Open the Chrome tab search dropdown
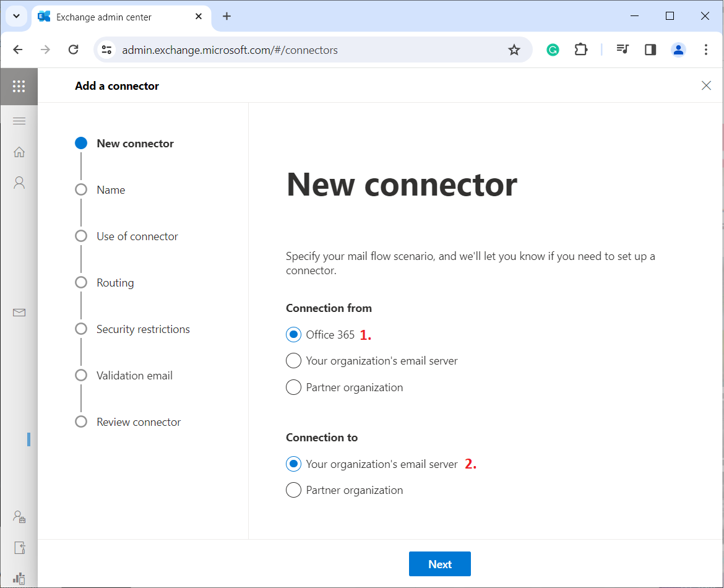This screenshot has width=724, height=588. 17,17
